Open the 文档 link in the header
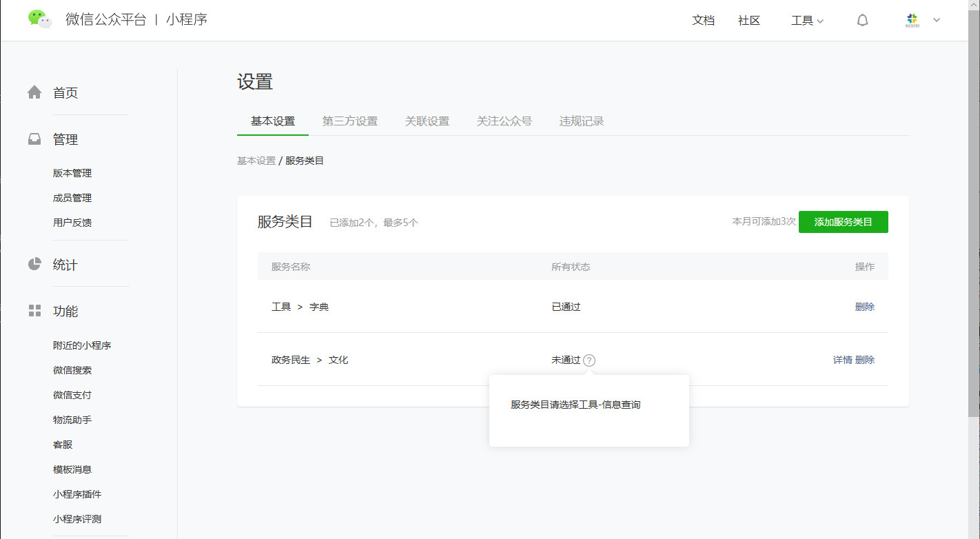This screenshot has height=539, width=980. pyautogui.click(x=704, y=21)
